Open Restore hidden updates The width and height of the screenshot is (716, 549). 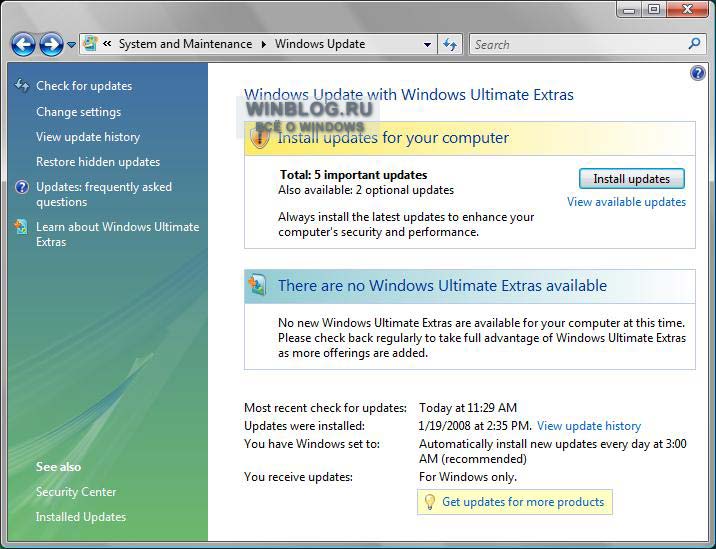pyautogui.click(x=98, y=162)
